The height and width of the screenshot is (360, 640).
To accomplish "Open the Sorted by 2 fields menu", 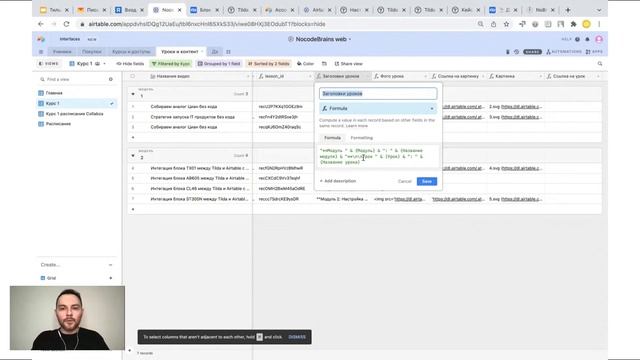I will point(269,64).
